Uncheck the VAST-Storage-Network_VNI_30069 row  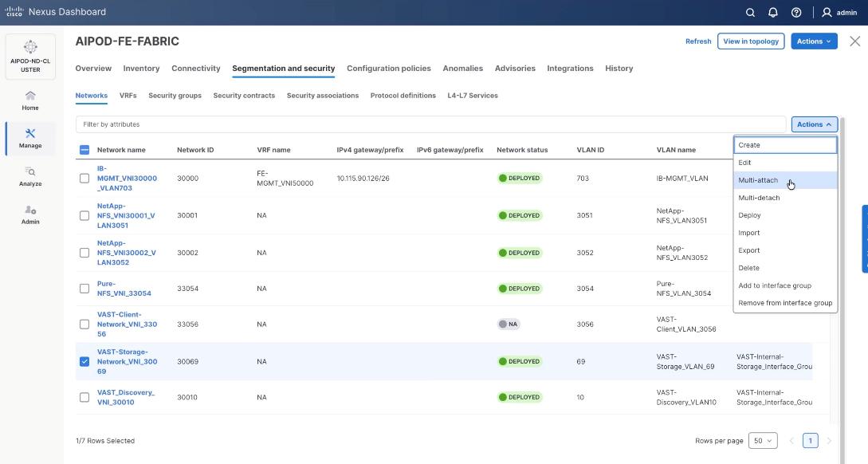pos(84,360)
